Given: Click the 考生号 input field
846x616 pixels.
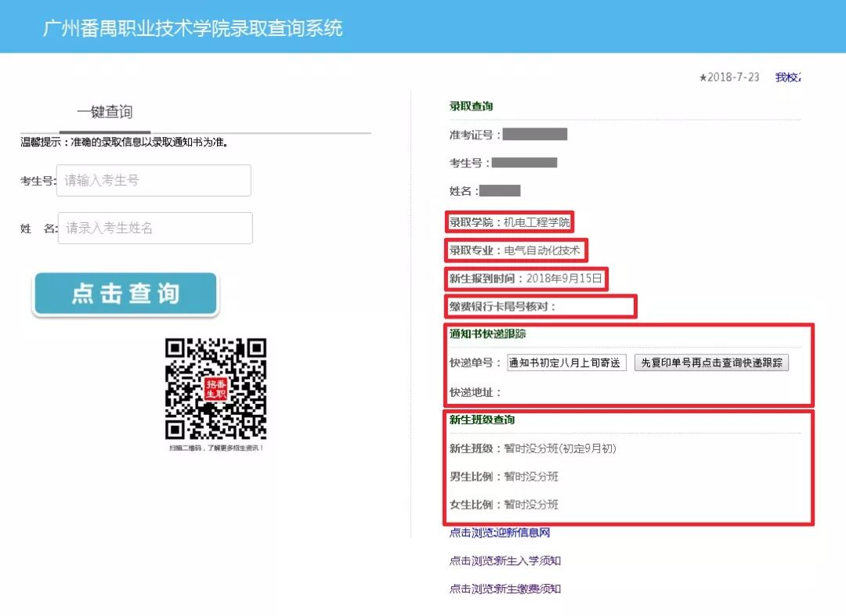Looking at the screenshot, I should click(153, 180).
